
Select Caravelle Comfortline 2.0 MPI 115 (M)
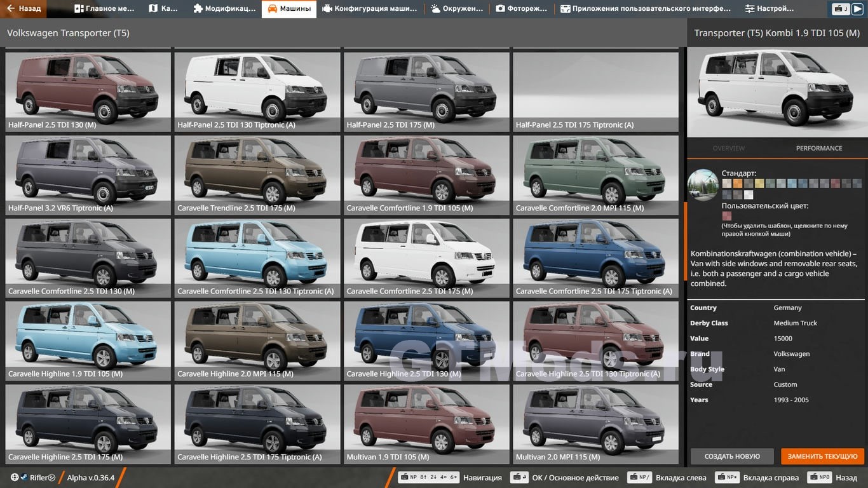pos(596,175)
